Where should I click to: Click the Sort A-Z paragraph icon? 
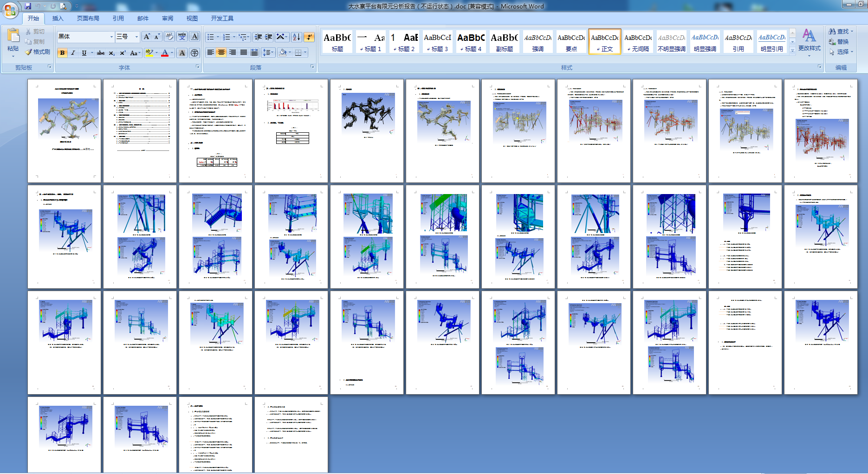pos(296,37)
